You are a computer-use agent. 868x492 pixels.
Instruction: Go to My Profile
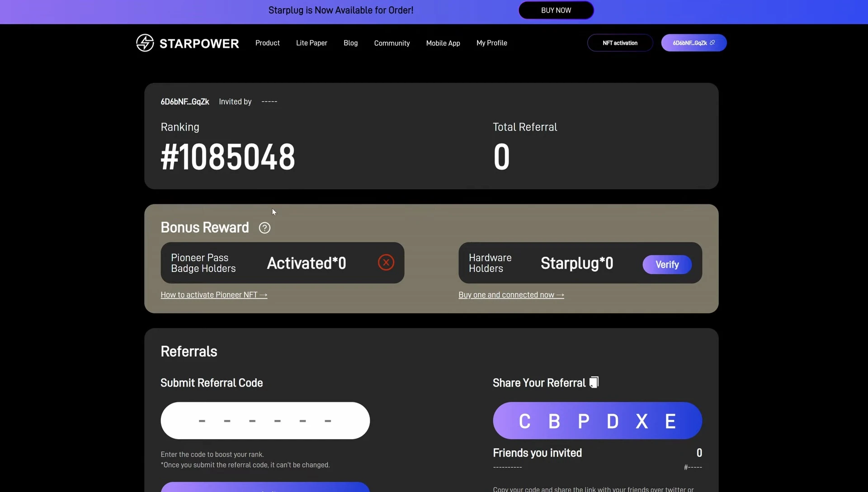(x=492, y=43)
